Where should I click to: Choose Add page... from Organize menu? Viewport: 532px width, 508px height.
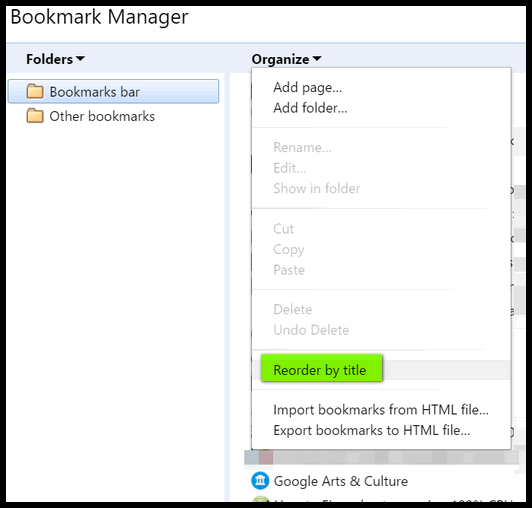307,88
